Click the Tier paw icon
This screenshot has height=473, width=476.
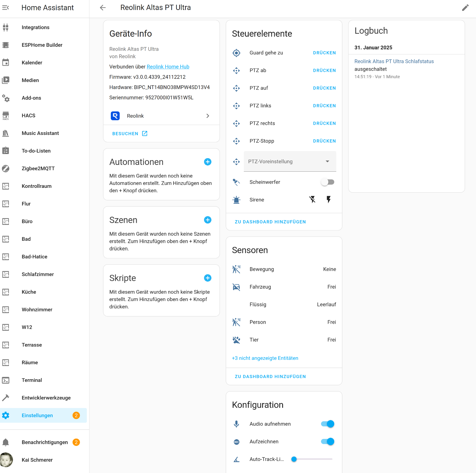(x=237, y=340)
